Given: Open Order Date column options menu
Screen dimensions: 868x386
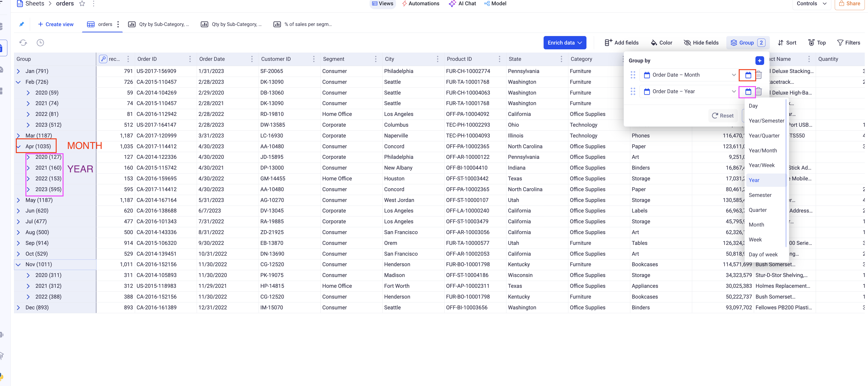Looking at the screenshot, I should pos(252,59).
